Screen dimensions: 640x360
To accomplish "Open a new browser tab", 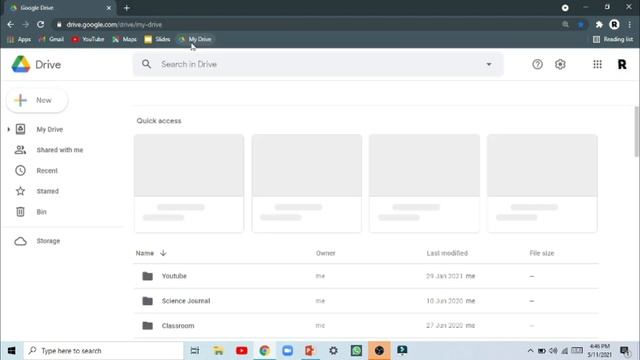I will click(127, 8).
